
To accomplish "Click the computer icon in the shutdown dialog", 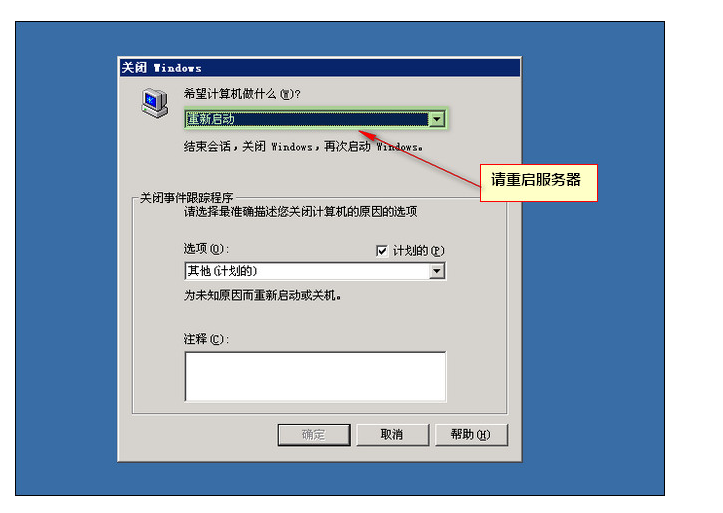I will [155, 102].
